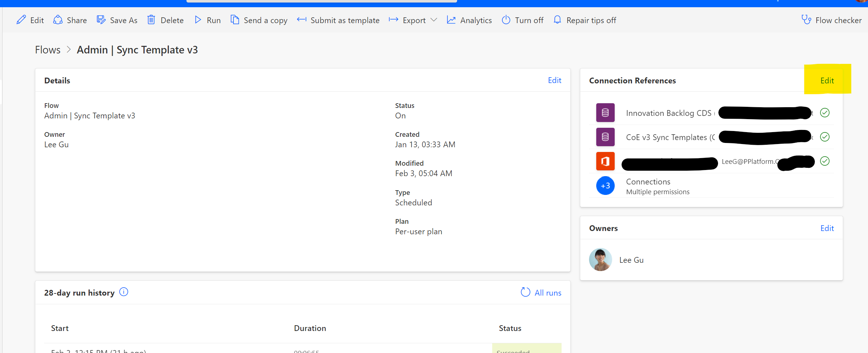Screen dimensions: 868x353
Task: Edit the Connection References
Action: pos(827,80)
